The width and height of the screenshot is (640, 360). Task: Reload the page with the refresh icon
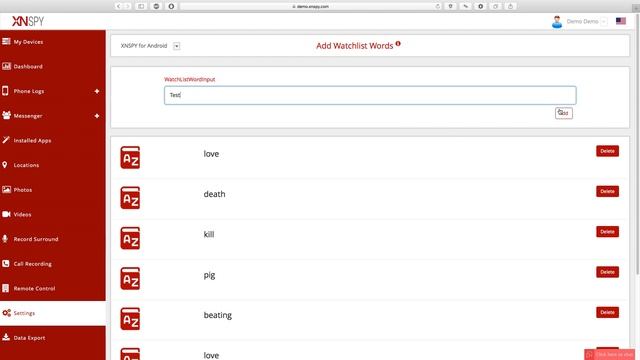click(x=437, y=6)
